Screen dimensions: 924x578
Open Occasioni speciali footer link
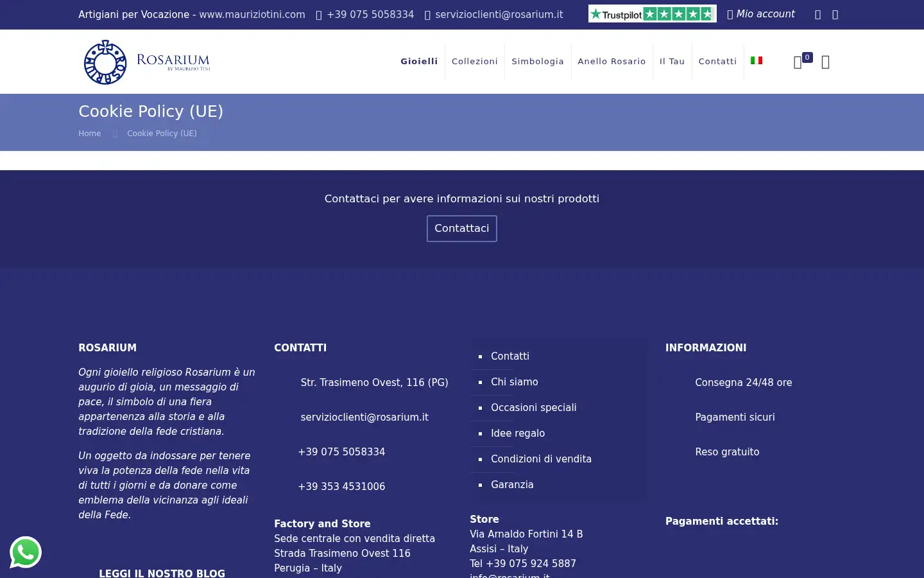[534, 408]
